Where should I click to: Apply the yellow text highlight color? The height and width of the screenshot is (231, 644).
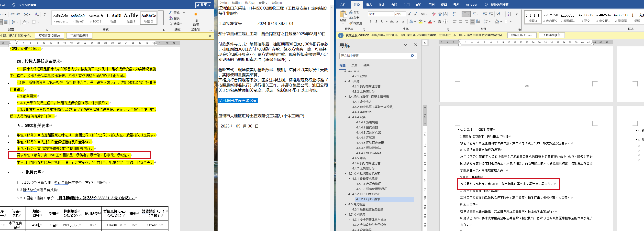point(421,22)
